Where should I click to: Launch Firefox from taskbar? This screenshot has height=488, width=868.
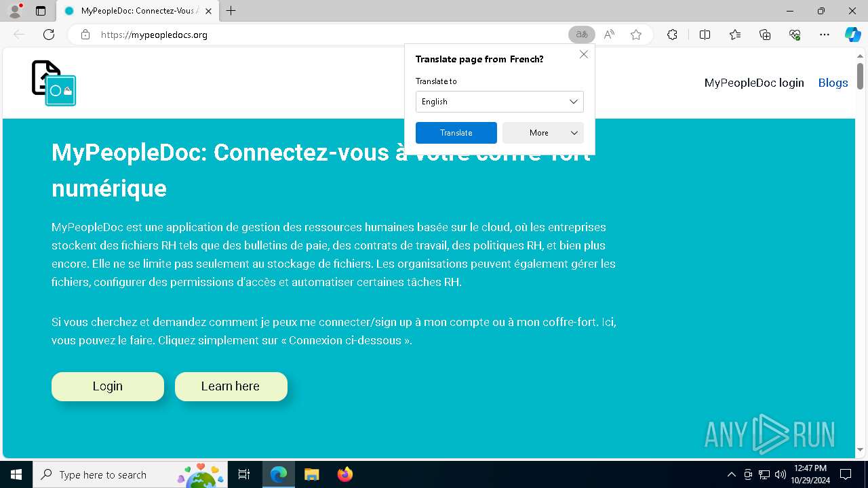point(344,474)
